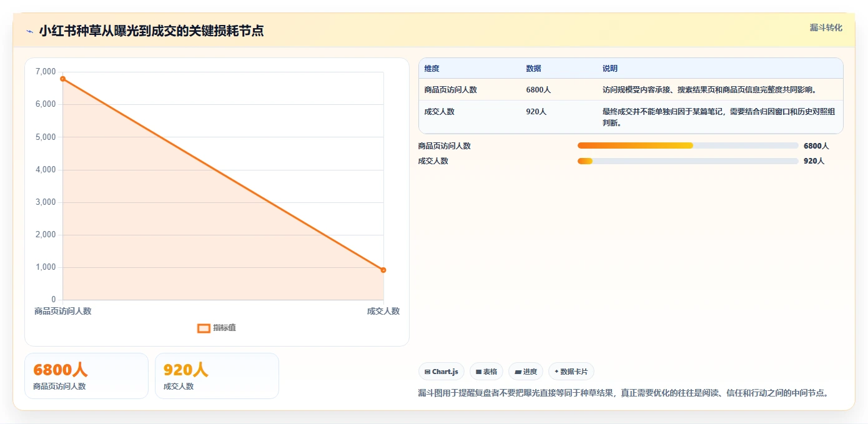Click the 成交人数 x-axis label
This screenshot has height=424, width=868.
383,311
